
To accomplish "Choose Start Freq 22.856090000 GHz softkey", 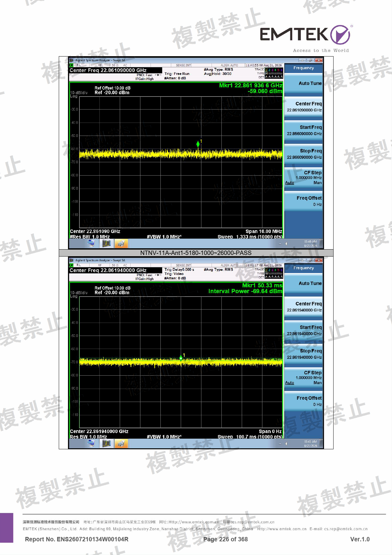I will [x=303, y=130].
